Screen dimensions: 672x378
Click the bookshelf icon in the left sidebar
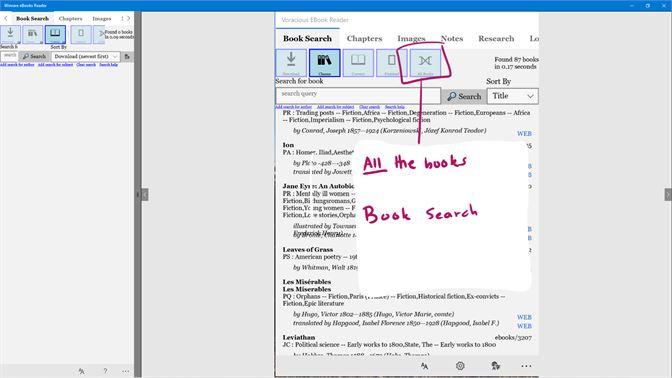(x=33, y=34)
